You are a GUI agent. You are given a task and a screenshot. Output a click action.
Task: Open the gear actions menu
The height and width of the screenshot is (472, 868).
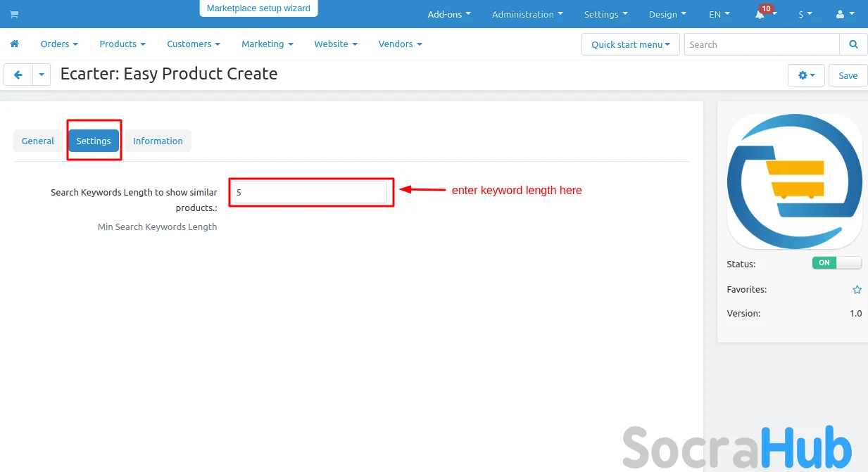pos(806,75)
